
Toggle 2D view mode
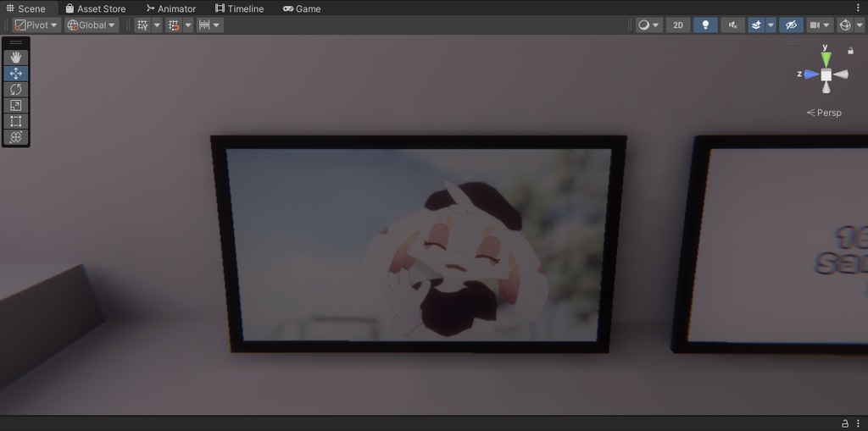point(678,25)
